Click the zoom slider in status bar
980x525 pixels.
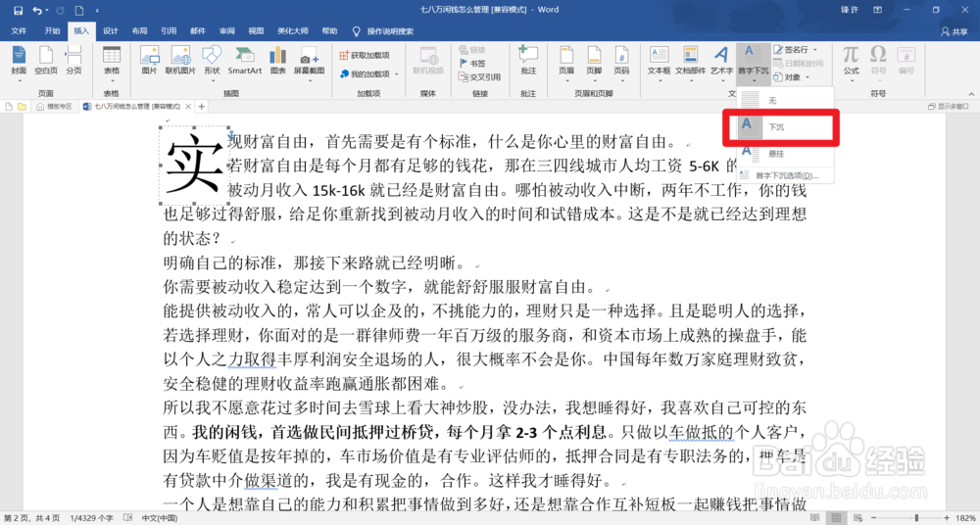pyautogui.click(x=909, y=518)
